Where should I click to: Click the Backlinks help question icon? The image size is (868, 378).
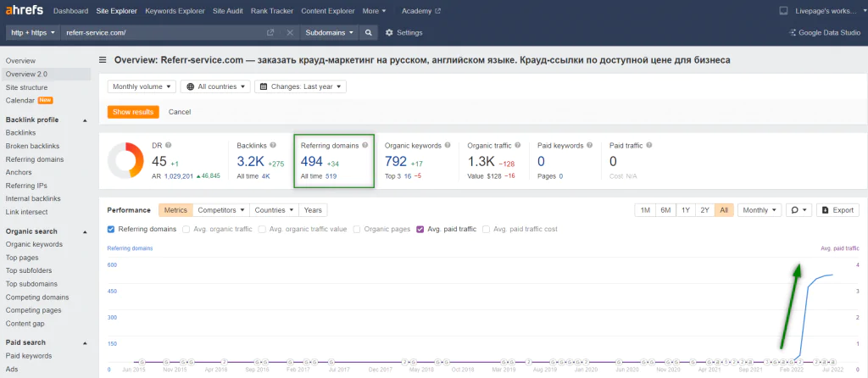click(272, 146)
